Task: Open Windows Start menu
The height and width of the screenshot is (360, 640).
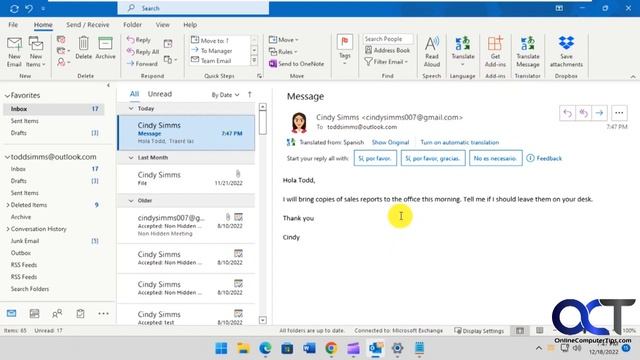Action: (x=221, y=348)
